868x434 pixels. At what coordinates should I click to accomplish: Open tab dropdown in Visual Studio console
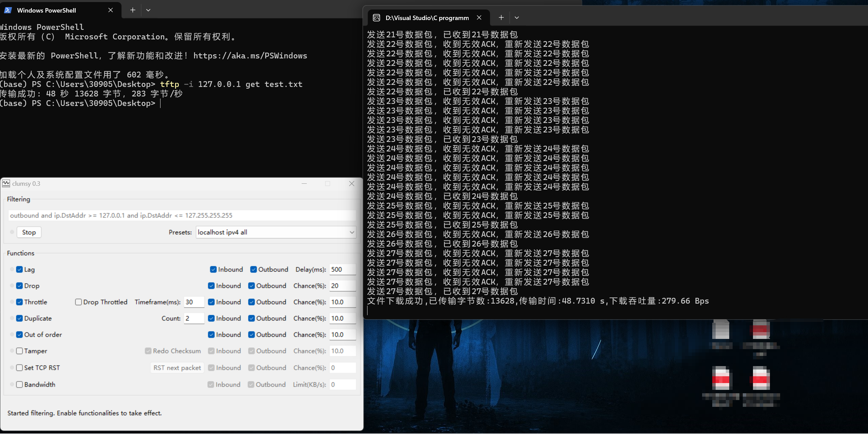(x=517, y=18)
